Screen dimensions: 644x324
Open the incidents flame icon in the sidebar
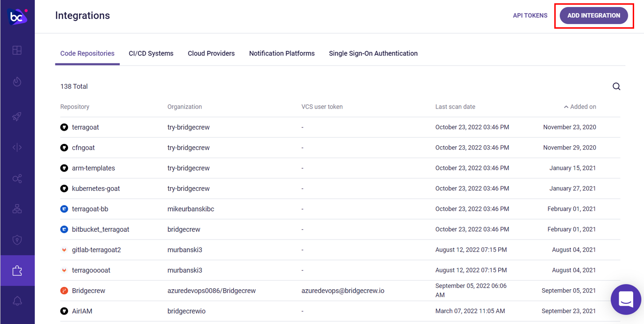[17, 82]
